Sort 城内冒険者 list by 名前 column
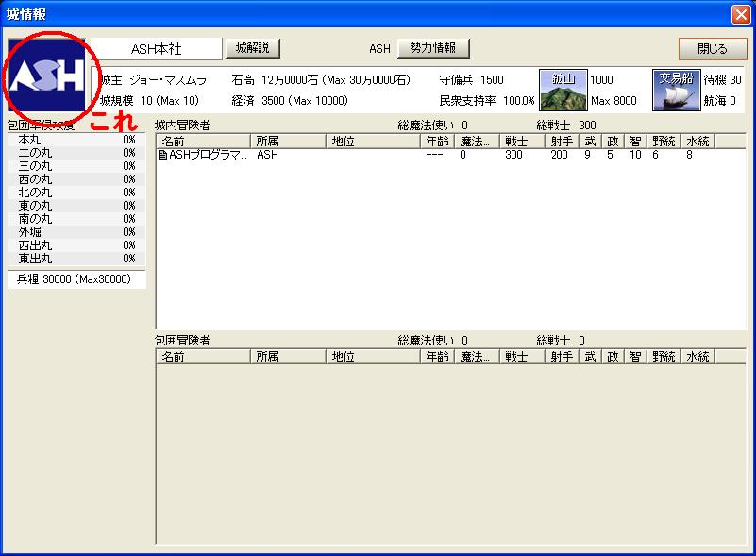This screenshot has height=556, width=756. point(203,141)
